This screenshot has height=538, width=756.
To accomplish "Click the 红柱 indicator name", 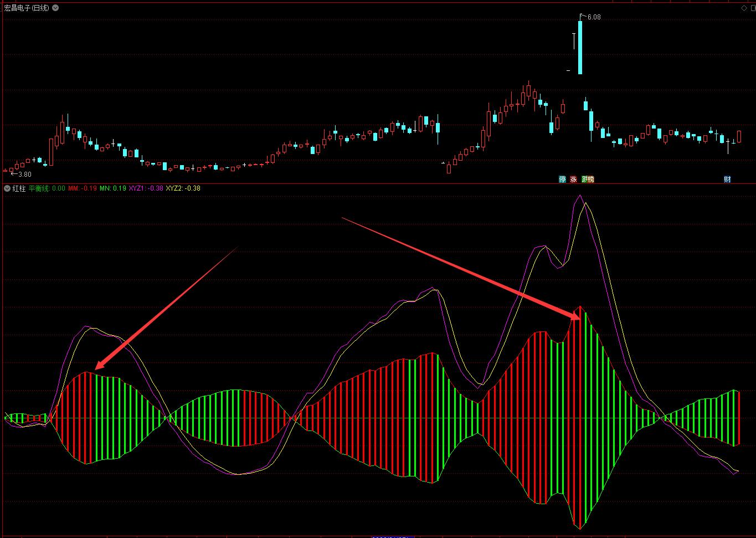I will pos(19,188).
